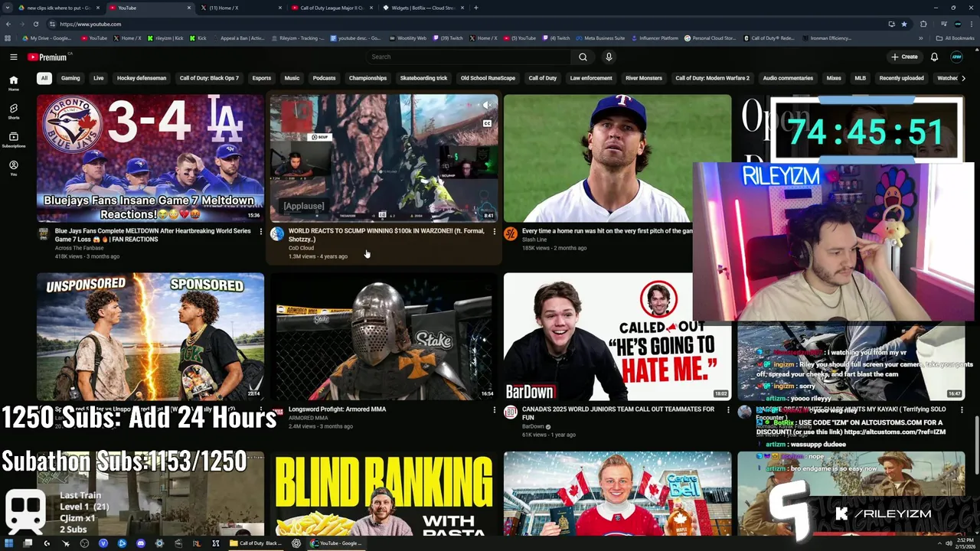The image size is (980, 551).
Task: Select the Hockey defenseman chip
Action: [142, 78]
